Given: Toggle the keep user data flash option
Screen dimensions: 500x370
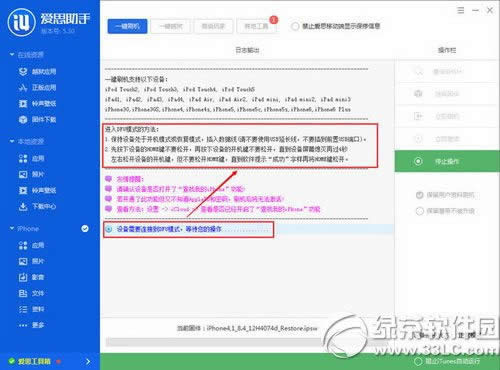Looking at the screenshot, I should (x=420, y=195).
